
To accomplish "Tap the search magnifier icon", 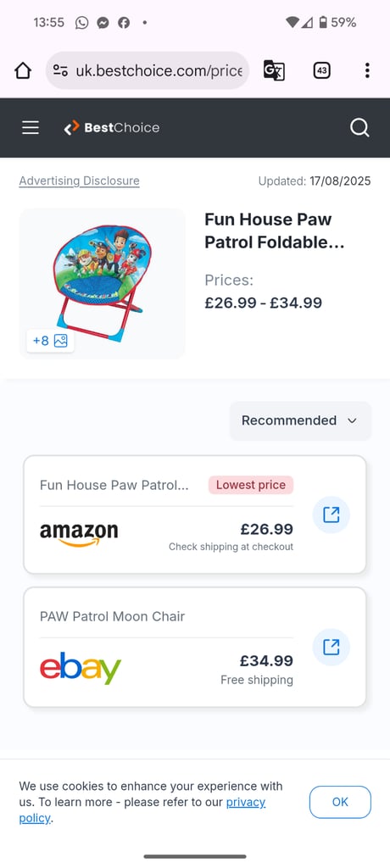I will tap(359, 128).
